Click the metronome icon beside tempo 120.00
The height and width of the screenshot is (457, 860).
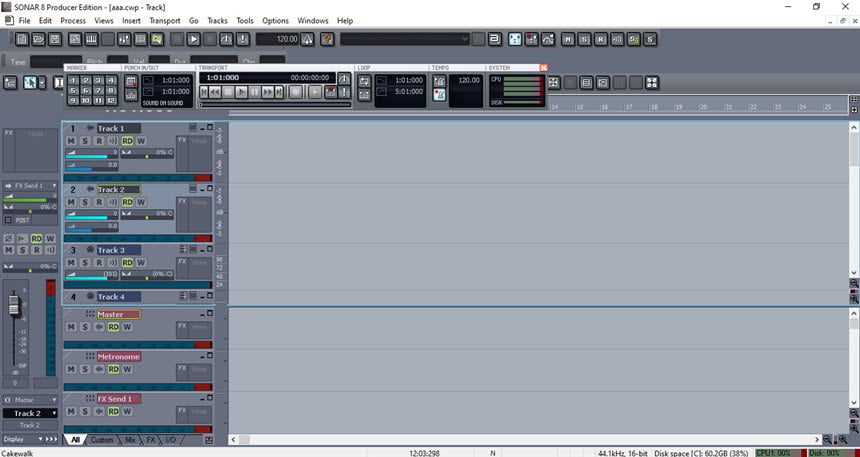pos(307,40)
